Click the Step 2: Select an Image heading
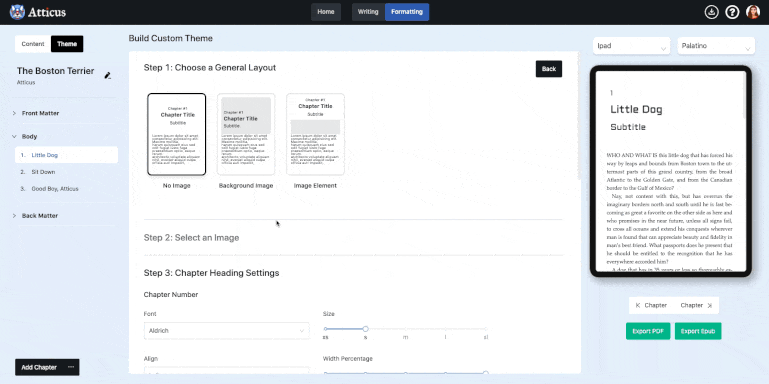Screen dimensions: 769x384 pyautogui.click(x=191, y=238)
